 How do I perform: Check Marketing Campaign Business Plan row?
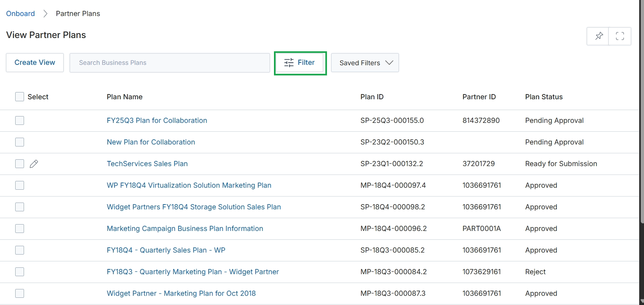click(x=20, y=229)
